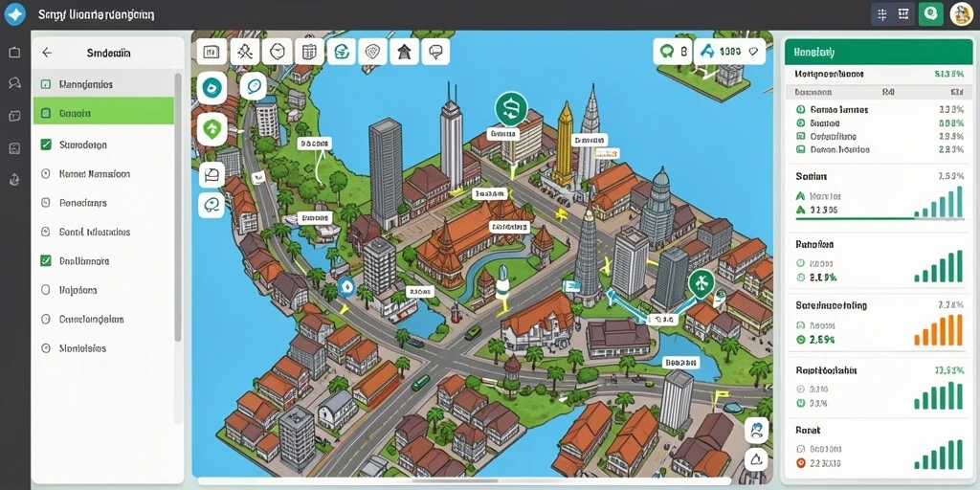
Task: Click the first map toolbar icon showing a framed map
Action: tap(212, 52)
